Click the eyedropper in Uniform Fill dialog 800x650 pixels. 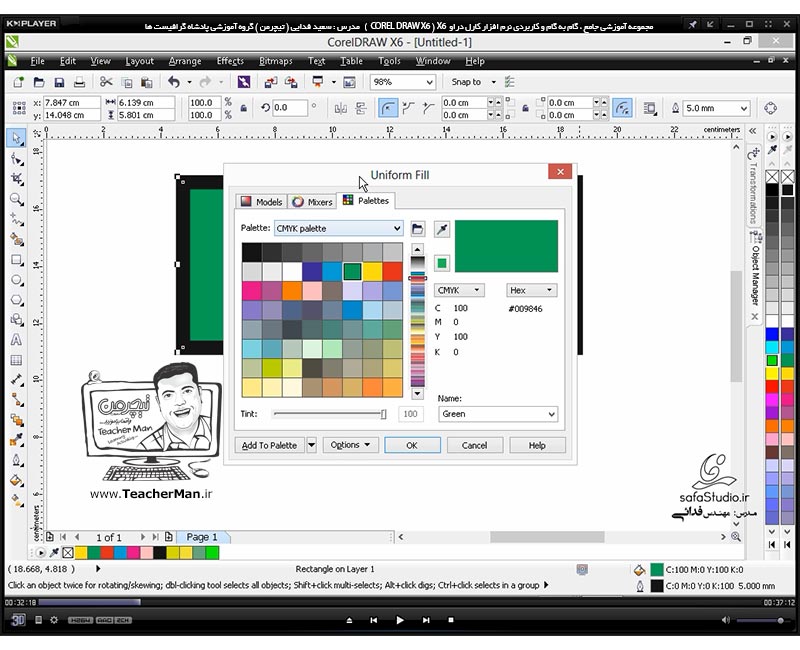442,229
